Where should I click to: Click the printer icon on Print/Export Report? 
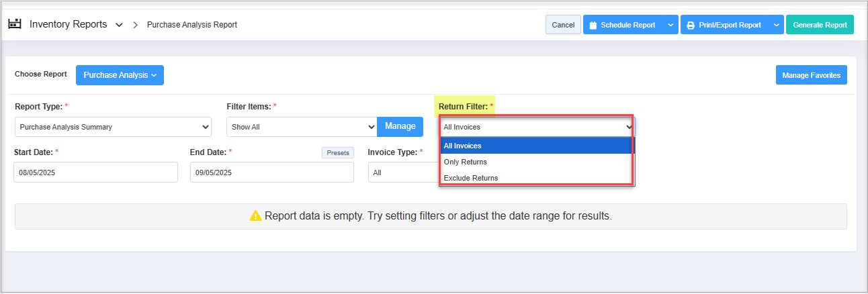tap(690, 25)
